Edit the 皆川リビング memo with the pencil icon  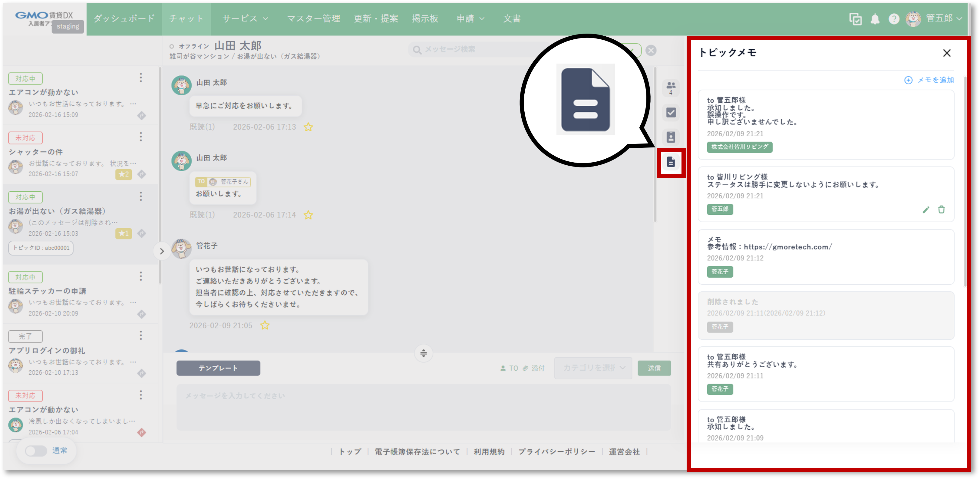(x=926, y=210)
